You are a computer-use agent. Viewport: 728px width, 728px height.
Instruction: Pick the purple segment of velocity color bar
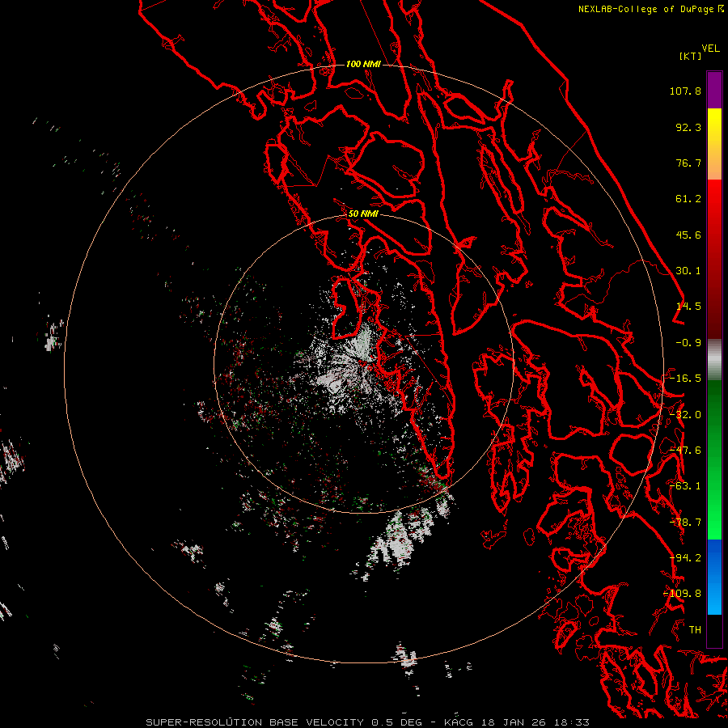point(714,90)
